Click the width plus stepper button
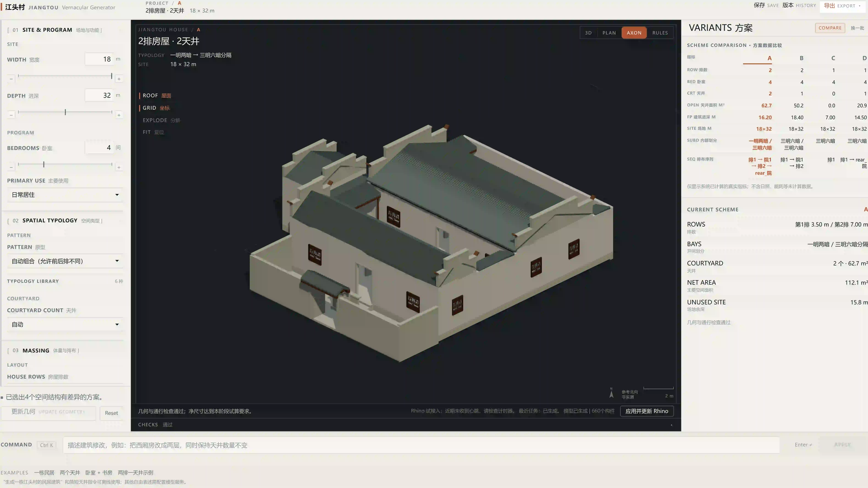The image size is (868, 488). click(119, 79)
